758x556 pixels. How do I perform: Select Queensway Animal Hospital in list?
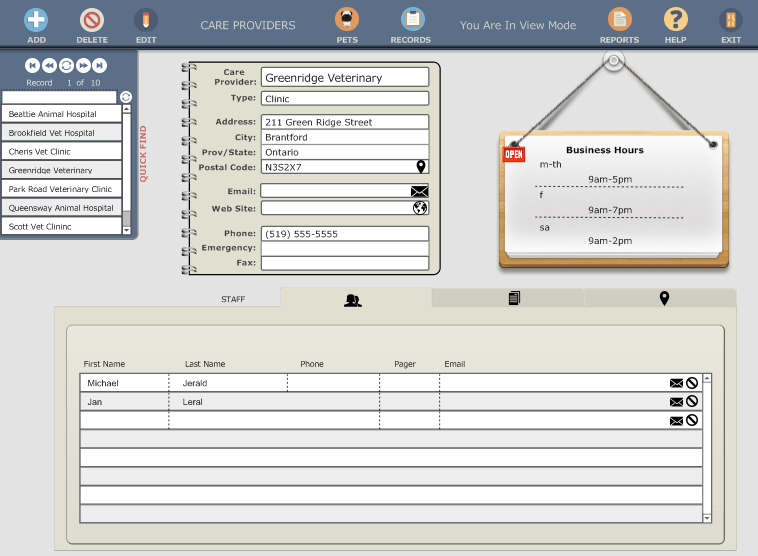point(61,208)
